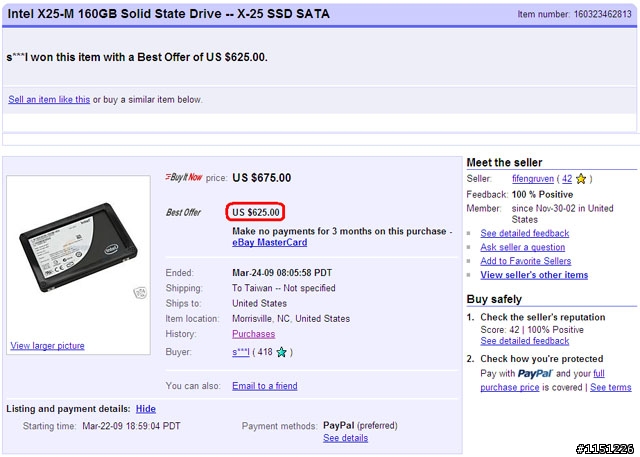The height and width of the screenshot is (457, 640).
Task: Click the 'Meet the seller' heading
Action: point(504,162)
